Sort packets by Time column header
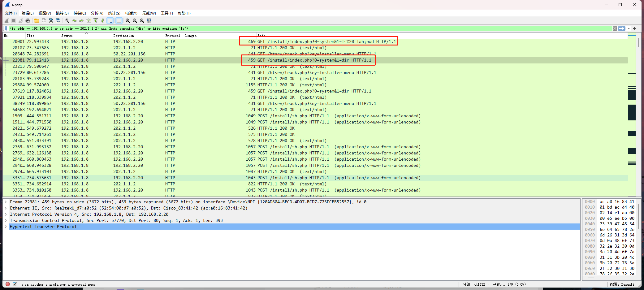Image resolution: width=644 pixels, height=290 pixels. 43,36
